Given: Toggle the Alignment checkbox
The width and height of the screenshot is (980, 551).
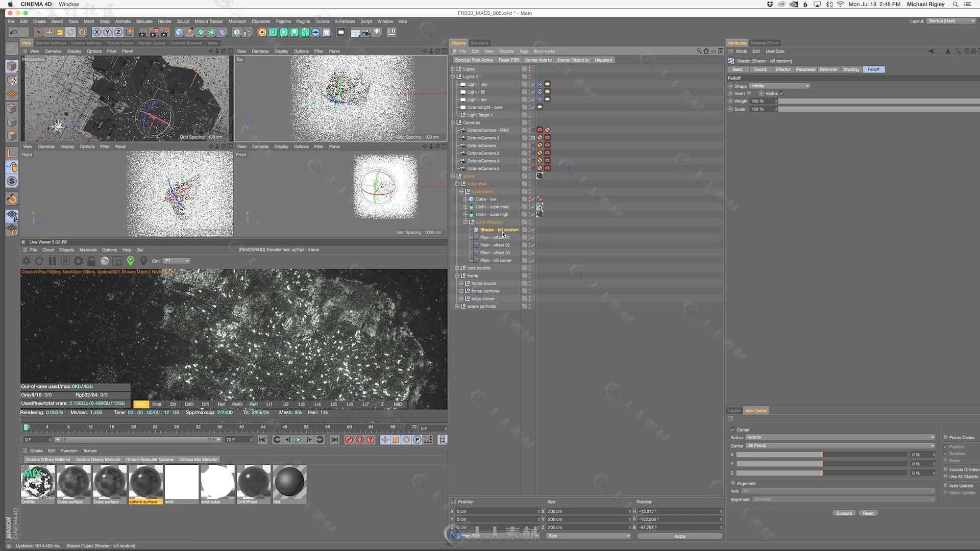Looking at the screenshot, I should [x=733, y=483].
